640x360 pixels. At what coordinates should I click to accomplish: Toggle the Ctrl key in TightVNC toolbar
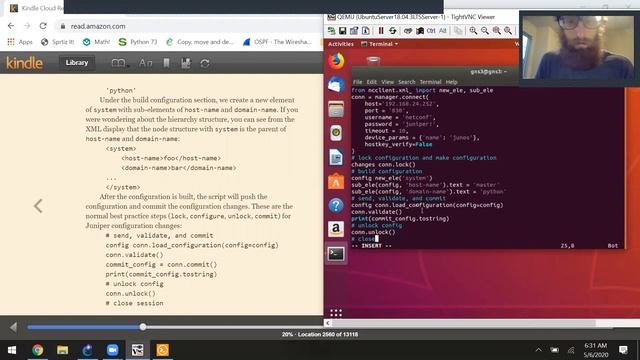click(431, 31)
